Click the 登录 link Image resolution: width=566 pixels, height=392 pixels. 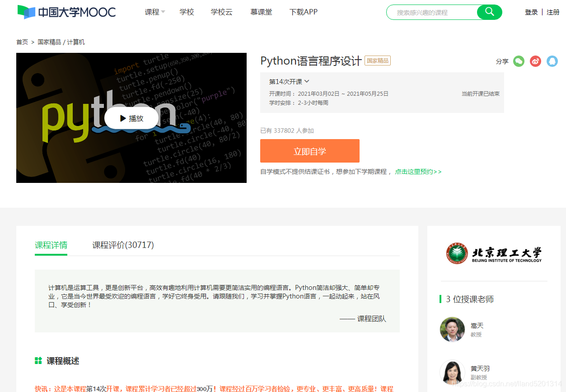tap(531, 12)
